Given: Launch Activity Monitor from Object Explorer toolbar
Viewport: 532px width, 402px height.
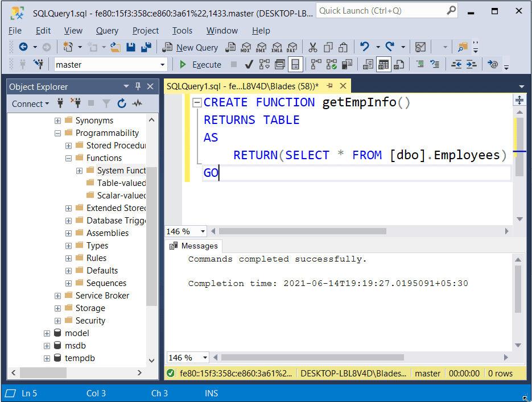Looking at the screenshot, I should pyautogui.click(x=137, y=103).
